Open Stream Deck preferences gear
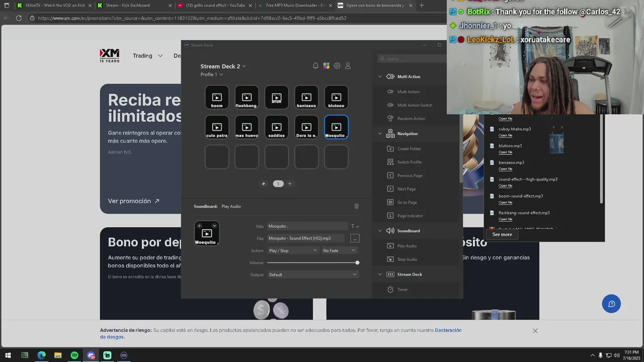The height and width of the screenshot is (362, 644). 337,66
